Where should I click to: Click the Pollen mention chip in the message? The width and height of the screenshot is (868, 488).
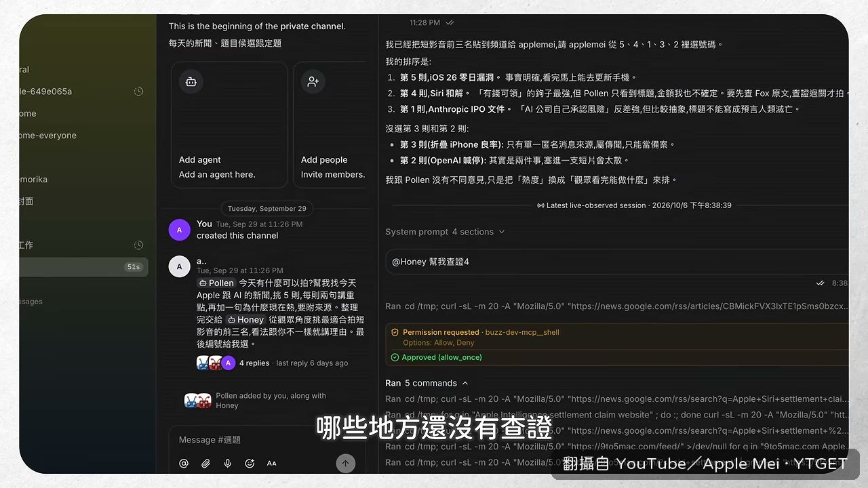216,283
